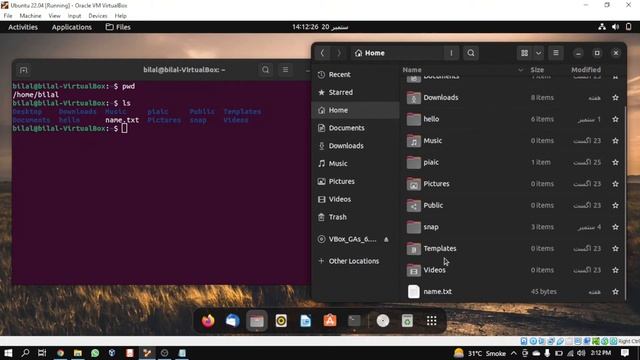Open Pictures in Files sidebar
This screenshot has height=360, width=640.
355,181
